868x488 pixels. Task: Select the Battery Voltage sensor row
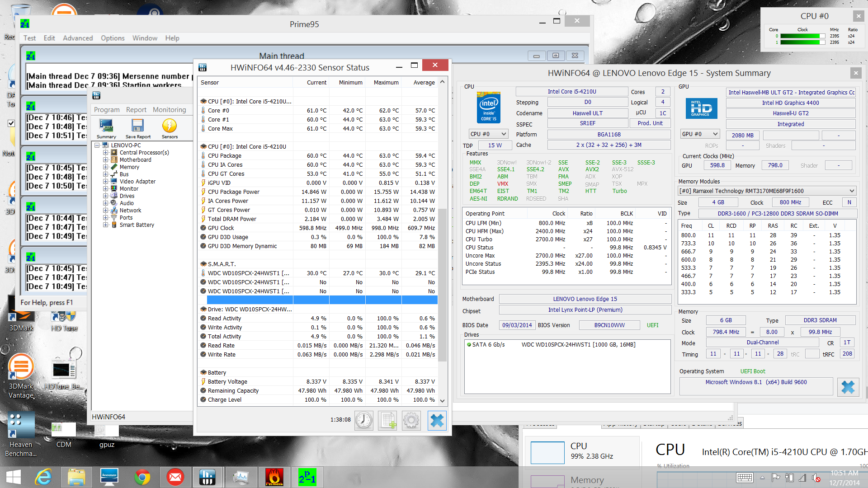318,381
